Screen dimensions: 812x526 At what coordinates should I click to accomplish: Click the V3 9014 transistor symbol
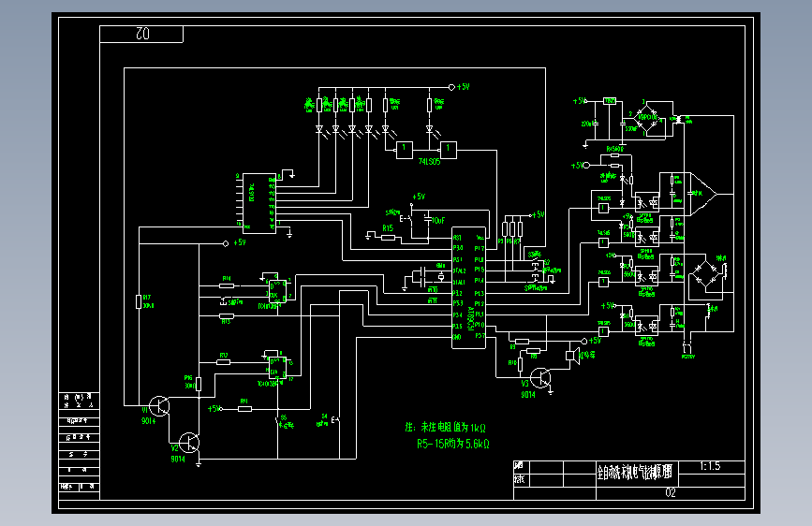[x=540, y=378]
